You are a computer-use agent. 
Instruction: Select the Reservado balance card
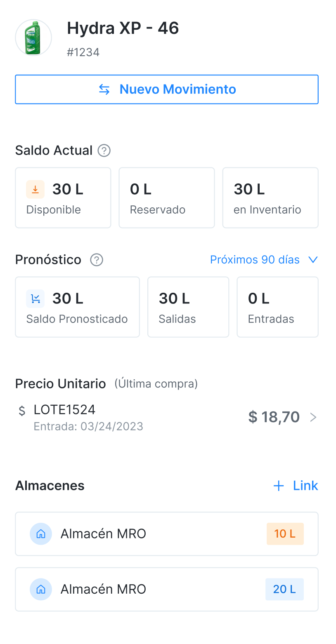click(x=166, y=197)
